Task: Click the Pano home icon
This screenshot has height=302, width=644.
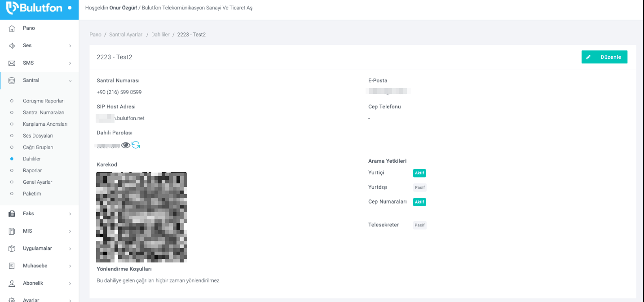Action: tap(12, 28)
